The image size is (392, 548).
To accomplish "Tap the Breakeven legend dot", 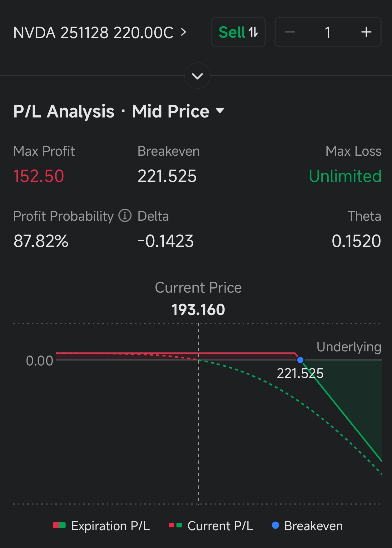I will (275, 525).
